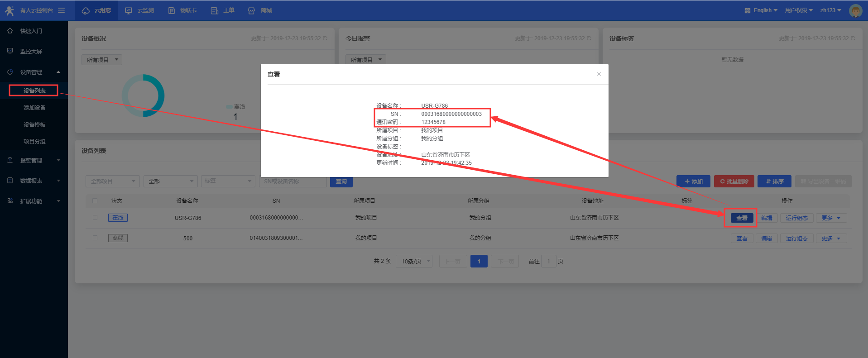Refresh the 今日报警 panel via refresh icon

(x=589, y=38)
